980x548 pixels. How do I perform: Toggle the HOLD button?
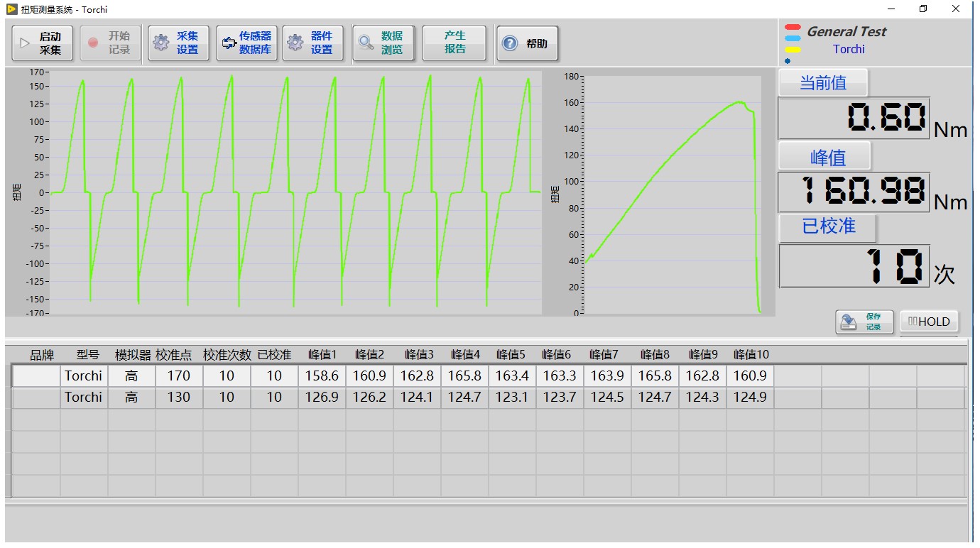coord(929,322)
